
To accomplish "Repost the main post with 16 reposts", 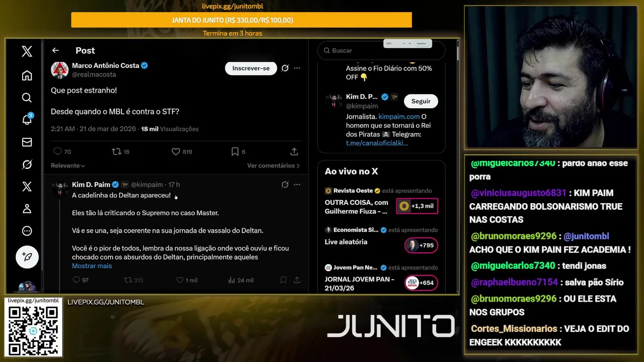I will (x=120, y=151).
